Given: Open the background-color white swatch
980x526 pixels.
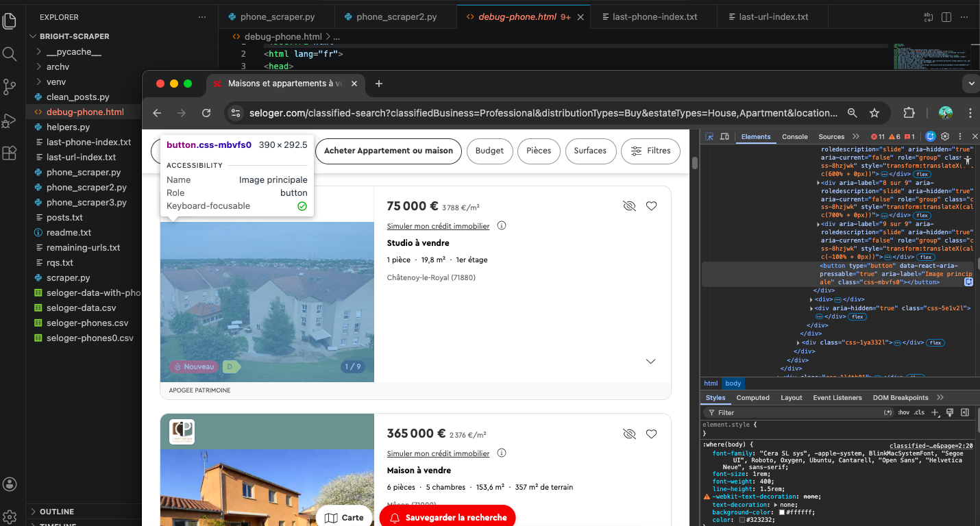Looking at the screenshot, I should 783,512.
